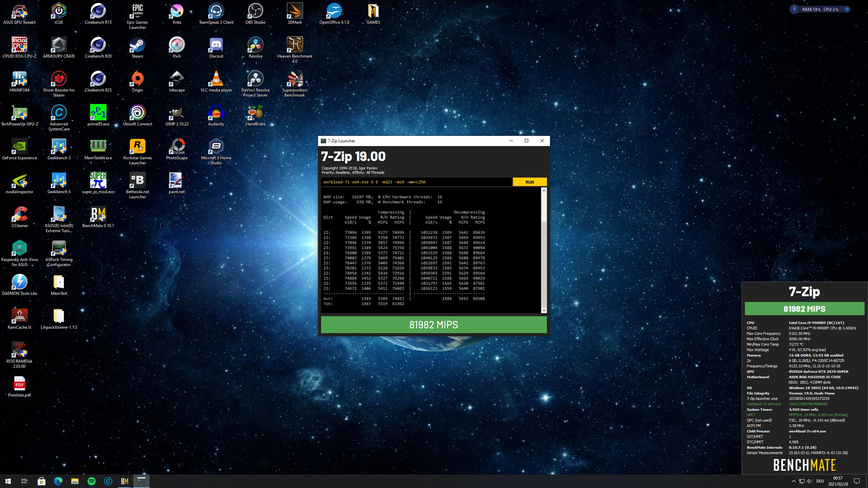This screenshot has width=868, height=488.
Task: Open Steam desktop icon
Action: (x=137, y=48)
